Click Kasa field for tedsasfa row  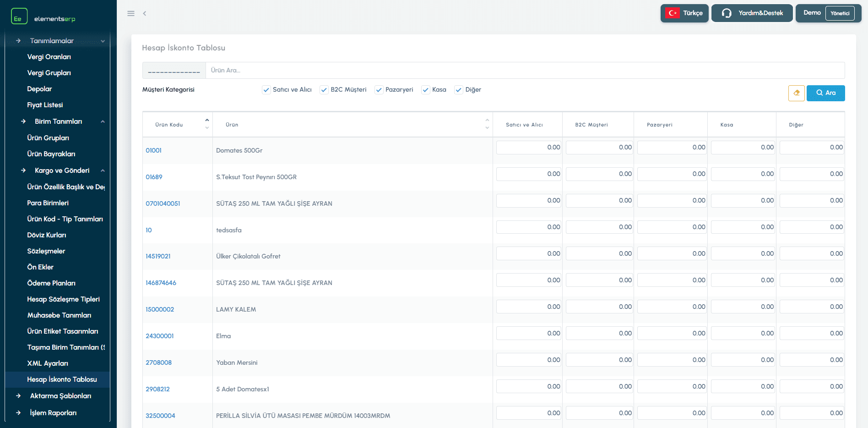743,227
